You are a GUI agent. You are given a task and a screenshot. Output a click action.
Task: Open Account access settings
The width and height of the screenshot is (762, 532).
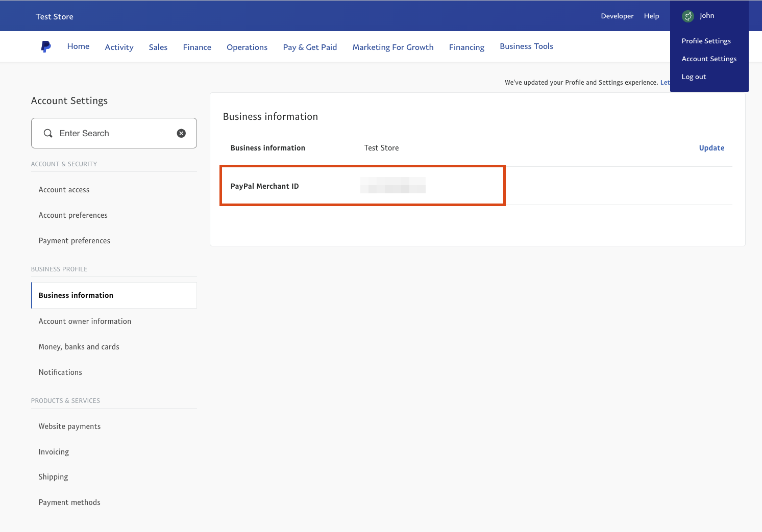coord(64,189)
